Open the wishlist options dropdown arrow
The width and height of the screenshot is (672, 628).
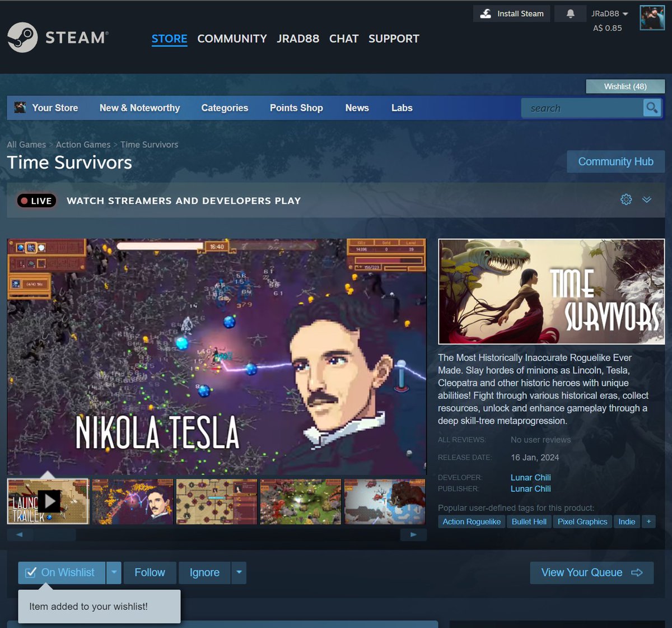pos(114,573)
